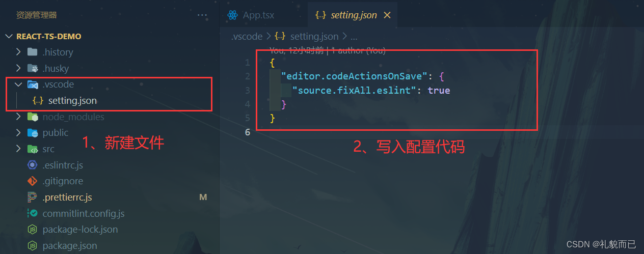Click the modified M badge on .prettierrc.js
Screen dimensions: 644x254
203,197
